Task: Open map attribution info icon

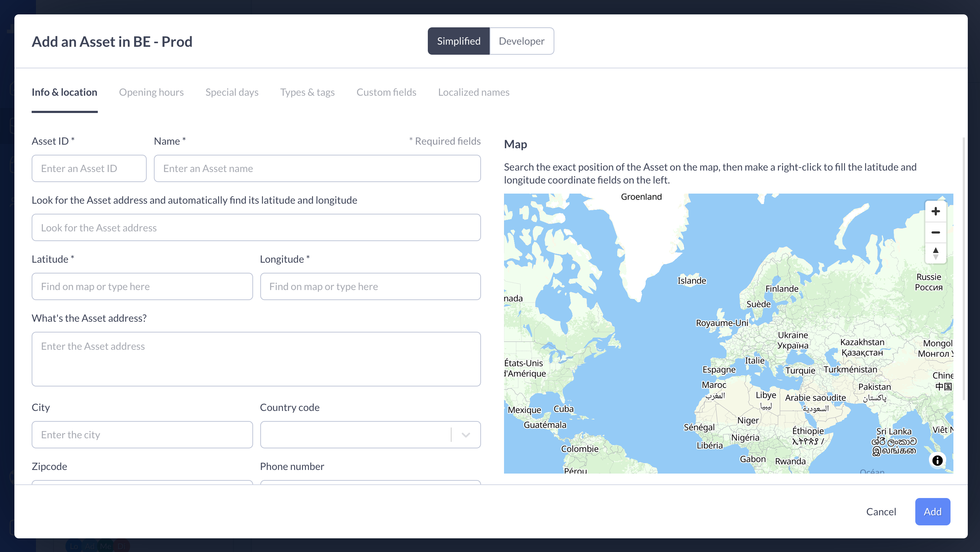Action: [937, 460]
